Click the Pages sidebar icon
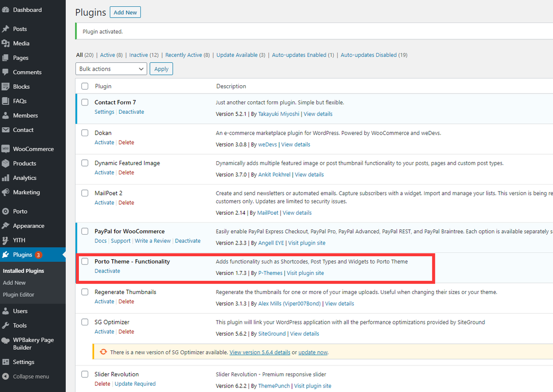The image size is (553, 392). tap(6, 58)
